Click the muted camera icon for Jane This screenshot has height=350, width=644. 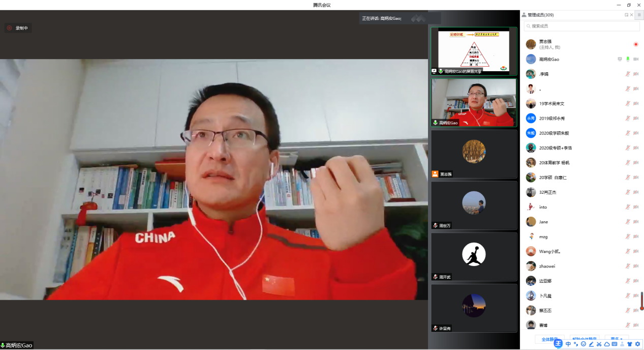(x=635, y=222)
